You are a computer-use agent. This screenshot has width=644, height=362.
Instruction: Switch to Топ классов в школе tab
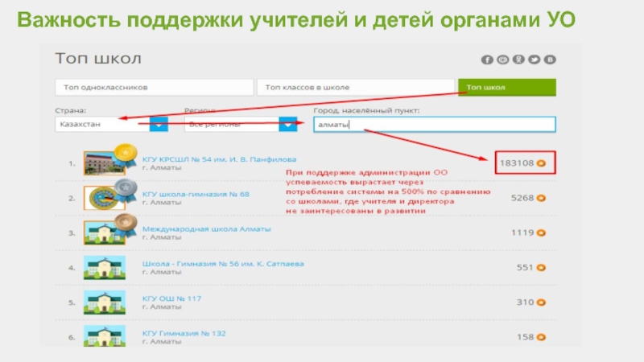356,88
